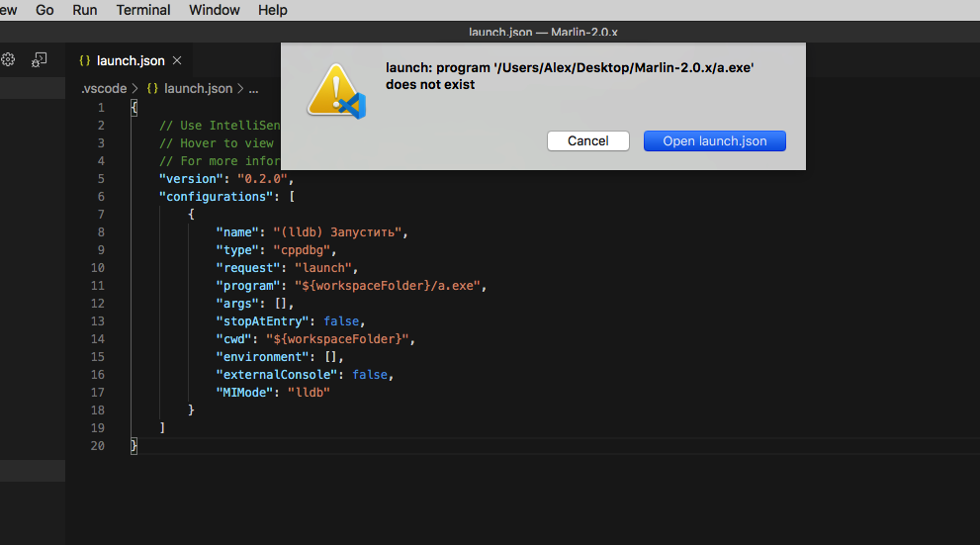Click the warning icon in the dialog

[336, 91]
